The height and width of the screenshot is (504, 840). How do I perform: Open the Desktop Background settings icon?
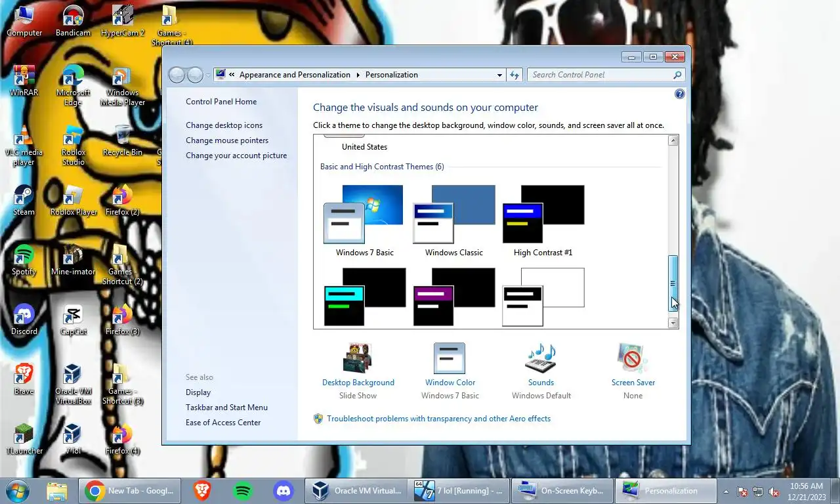(x=358, y=358)
